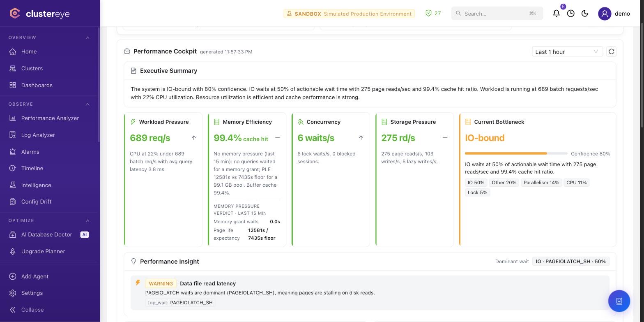
Task: Collapse the OBSERVE sidebar section
Action: (87, 104)
